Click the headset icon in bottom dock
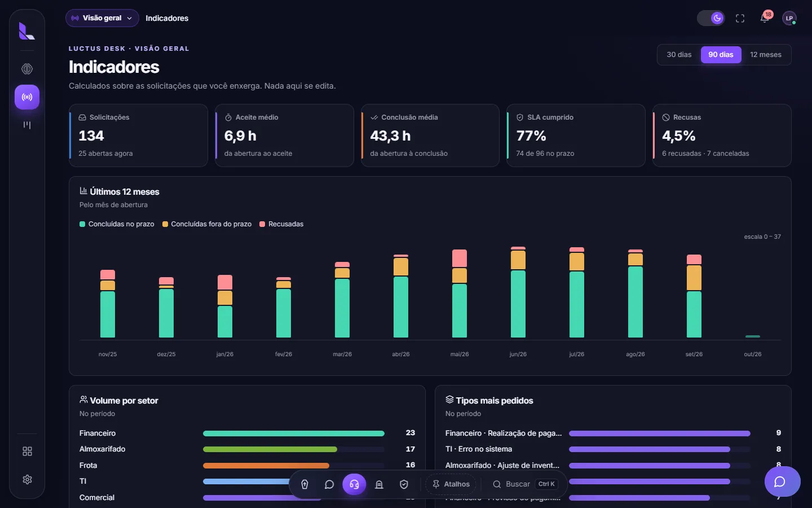This screenshot has width=812, height=508. click(x=354, y=484)
